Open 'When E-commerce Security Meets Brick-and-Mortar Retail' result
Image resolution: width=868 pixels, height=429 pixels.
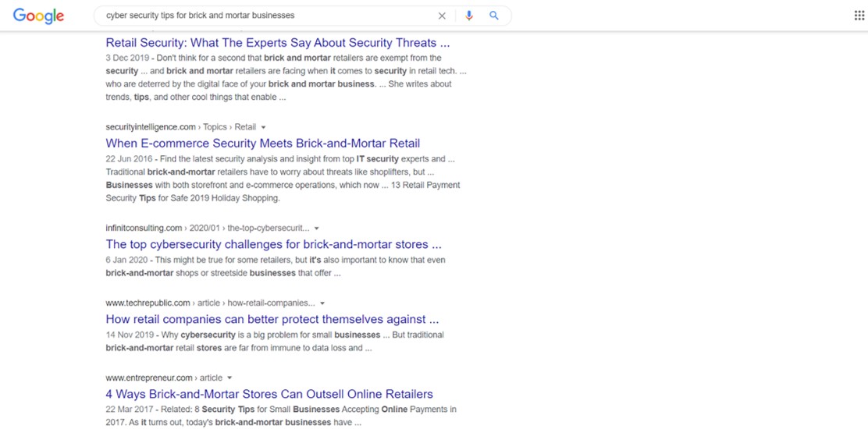(x=263, y=144)
